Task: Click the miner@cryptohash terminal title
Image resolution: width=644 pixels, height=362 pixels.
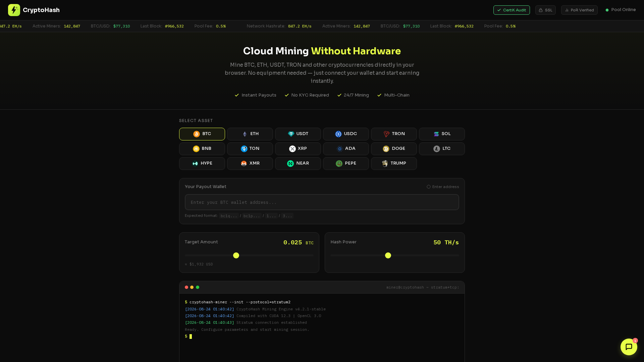Action: point(423,287)
